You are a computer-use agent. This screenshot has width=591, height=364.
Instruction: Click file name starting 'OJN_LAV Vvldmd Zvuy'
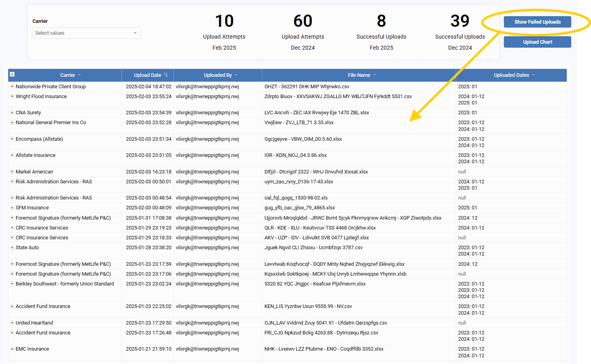click(326, 323)
